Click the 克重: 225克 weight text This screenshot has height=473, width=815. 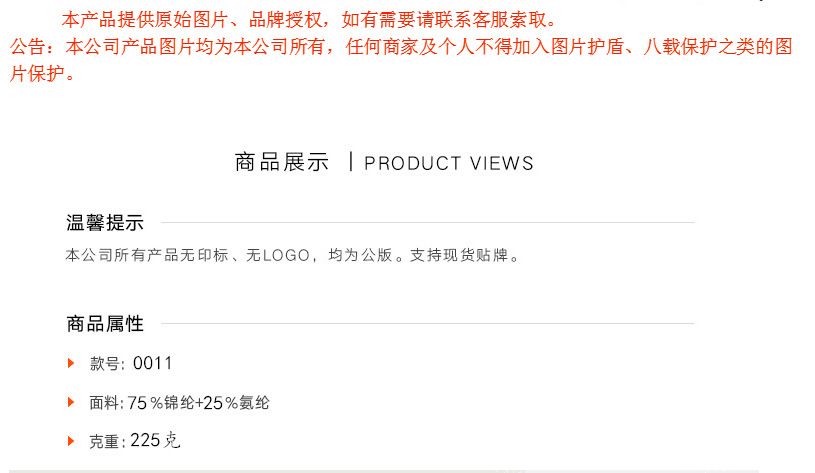click(x=135, y=441)
